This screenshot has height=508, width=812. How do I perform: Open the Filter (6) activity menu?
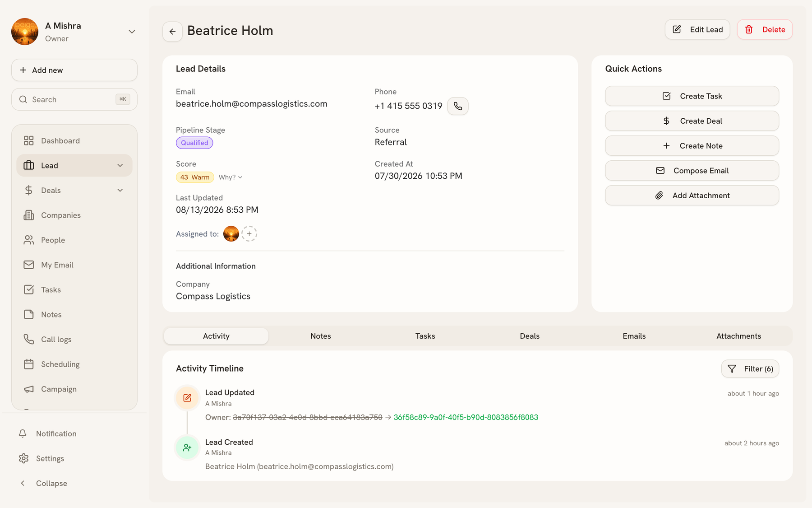pos(750,369)
